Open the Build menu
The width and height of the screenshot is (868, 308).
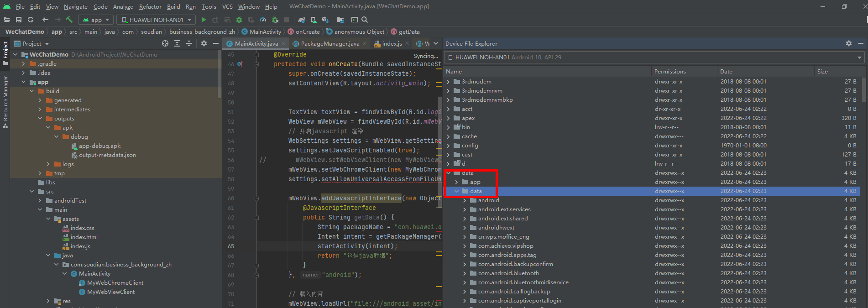[173, 6]
